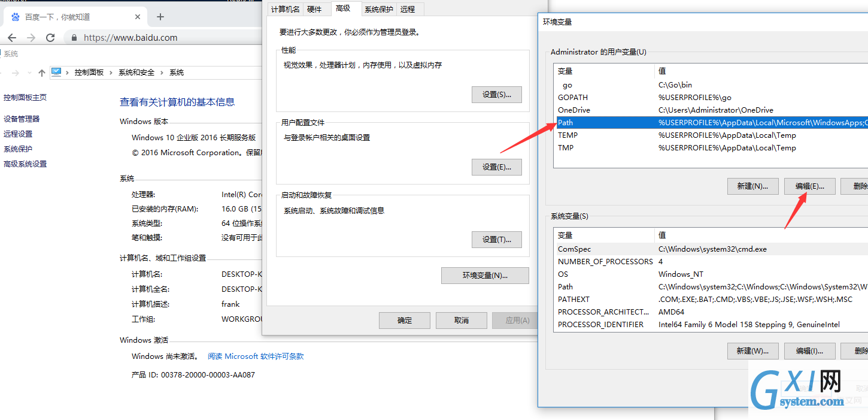Expand chevron before 控制面板 breadcrumb
The width and height of the screenshot is (868, 420).
[67, 72]
